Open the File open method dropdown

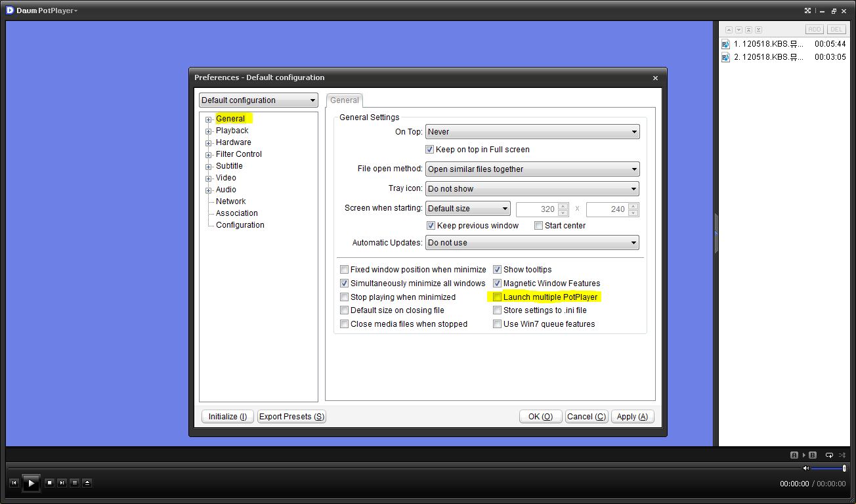point(532,169)
